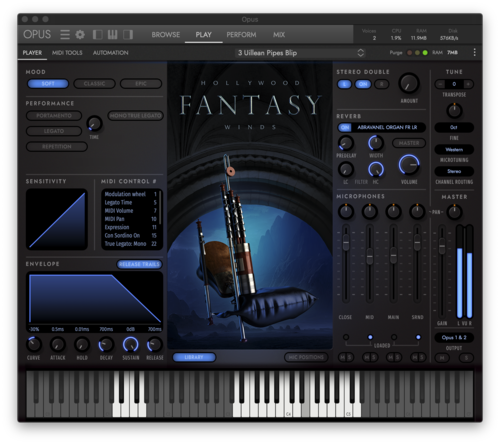Toggle the Release Trails button
The width and height of the screenshot is (500, 444).
click(x=139, y=264)
